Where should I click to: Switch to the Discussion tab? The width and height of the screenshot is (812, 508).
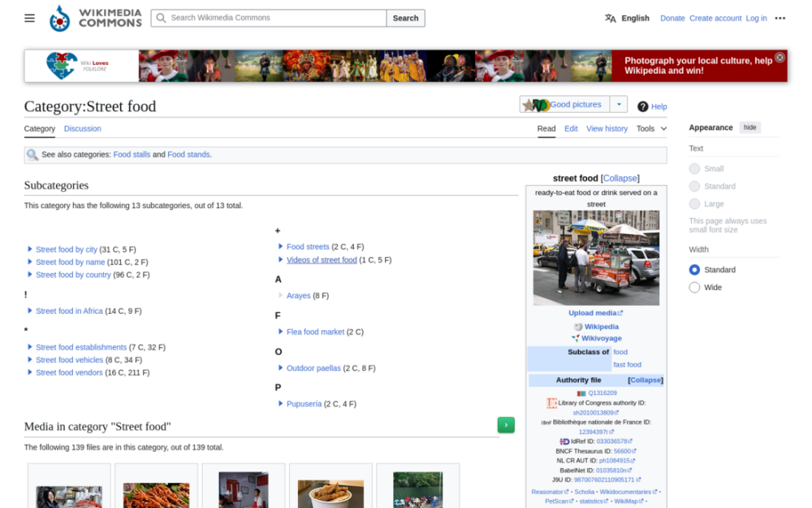click(x=82, y=128)
